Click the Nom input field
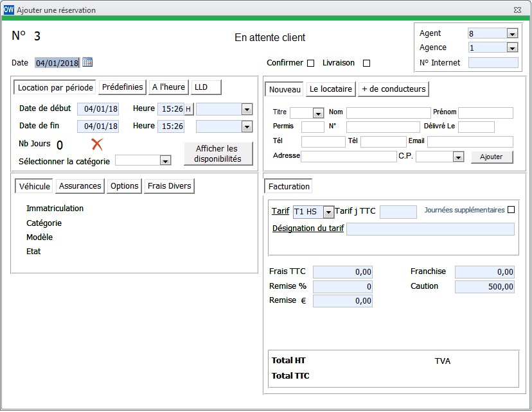 [x=389, y=113]
